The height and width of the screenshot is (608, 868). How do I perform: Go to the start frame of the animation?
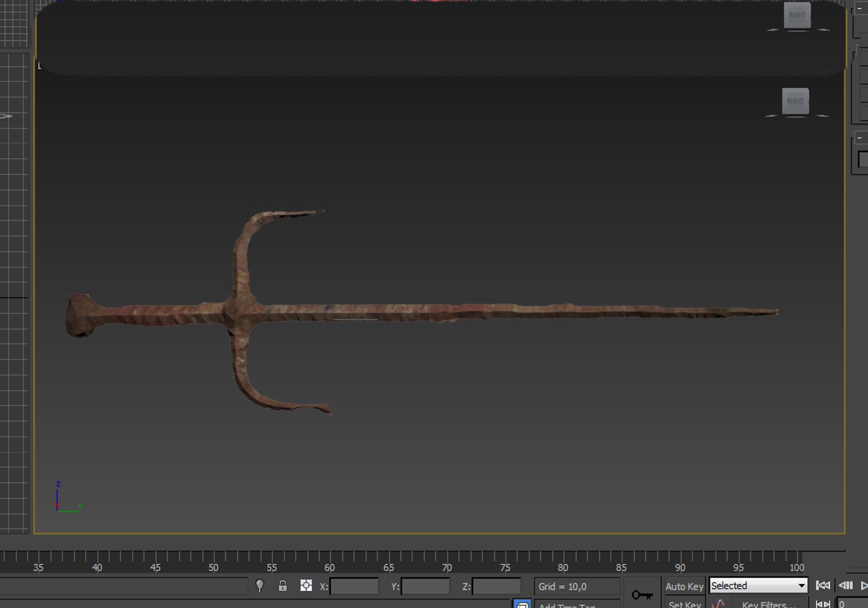[823, 585]
